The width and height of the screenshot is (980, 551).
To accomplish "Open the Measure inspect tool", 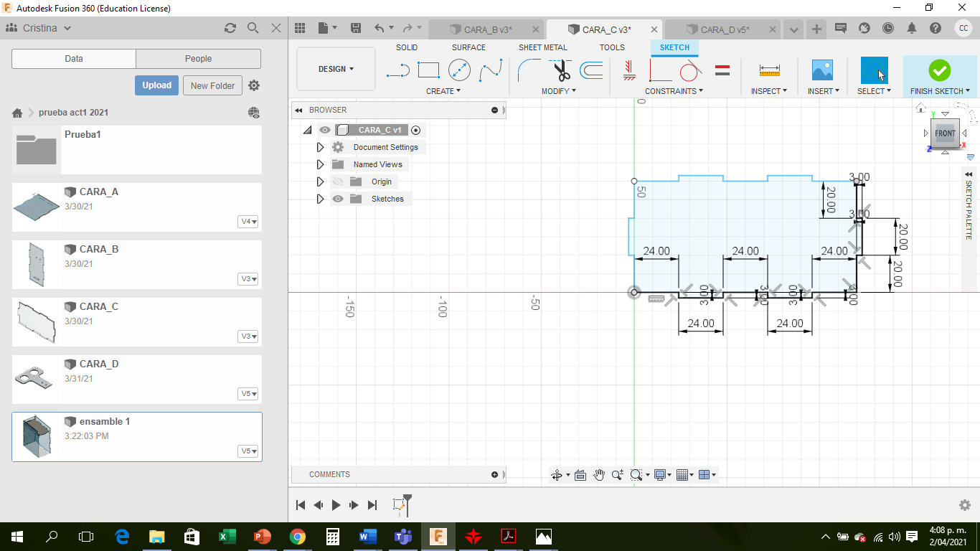I will point(769,70).
